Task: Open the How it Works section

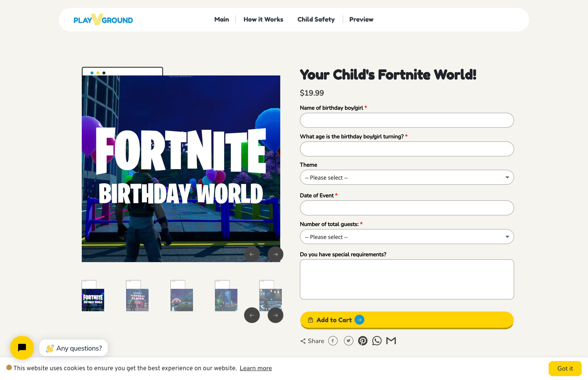Action: [263, 19]
